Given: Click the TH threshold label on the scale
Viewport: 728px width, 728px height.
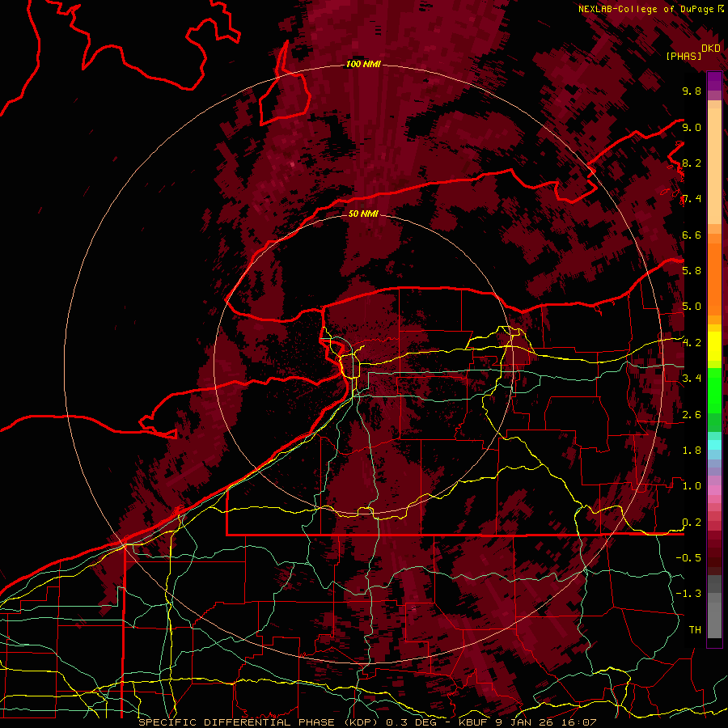Looking at the screenshot, I should (x=695, y=629).
